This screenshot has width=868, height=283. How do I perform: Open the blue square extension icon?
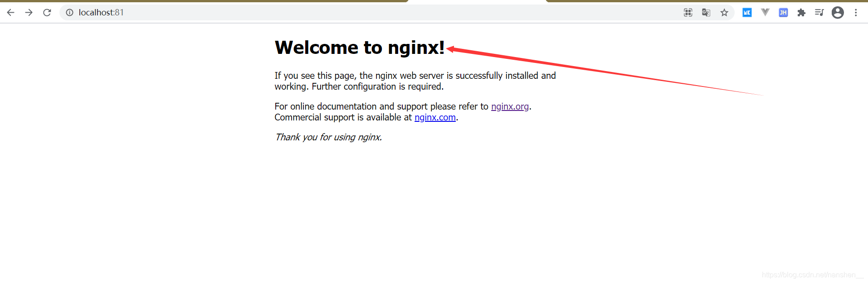coord(747,13)
